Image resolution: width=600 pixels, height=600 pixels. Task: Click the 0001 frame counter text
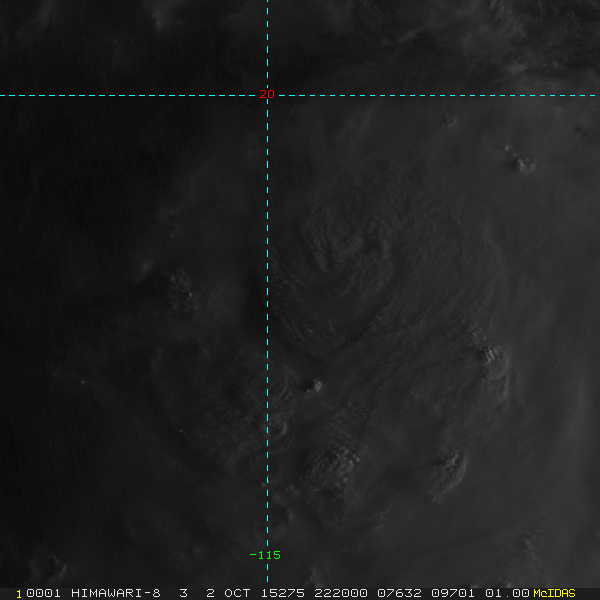(x=43, y=593)
